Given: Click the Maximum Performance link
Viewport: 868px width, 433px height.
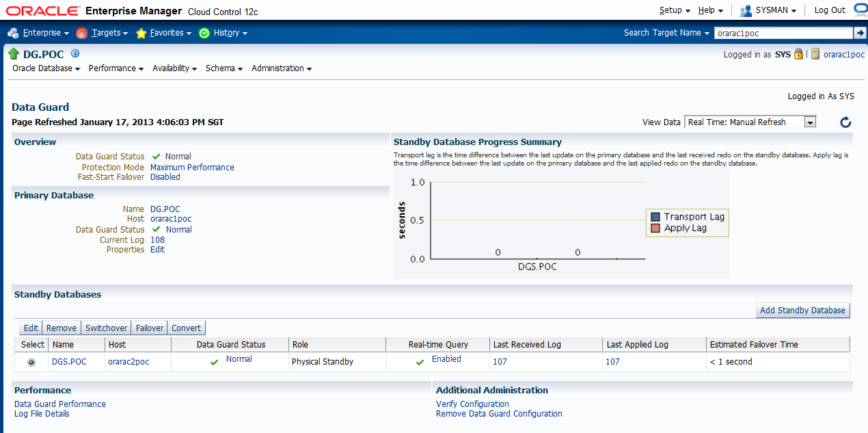Looking at the screenshot, I should 192,168.
